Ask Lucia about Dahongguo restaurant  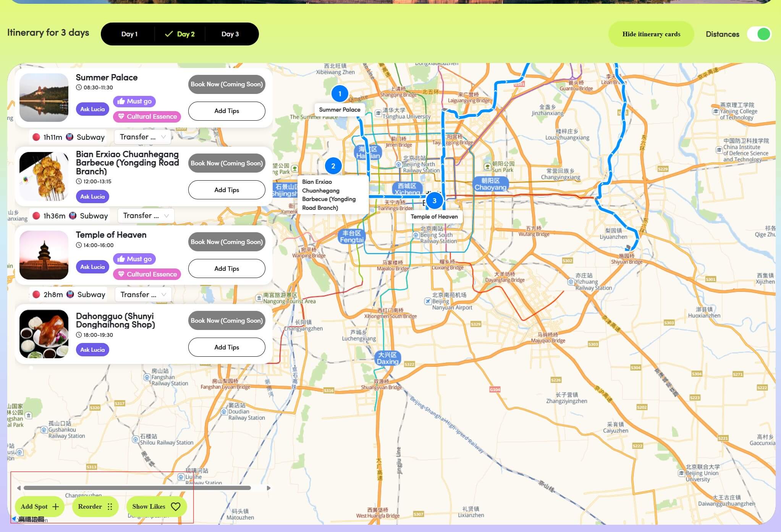(92, 349)
